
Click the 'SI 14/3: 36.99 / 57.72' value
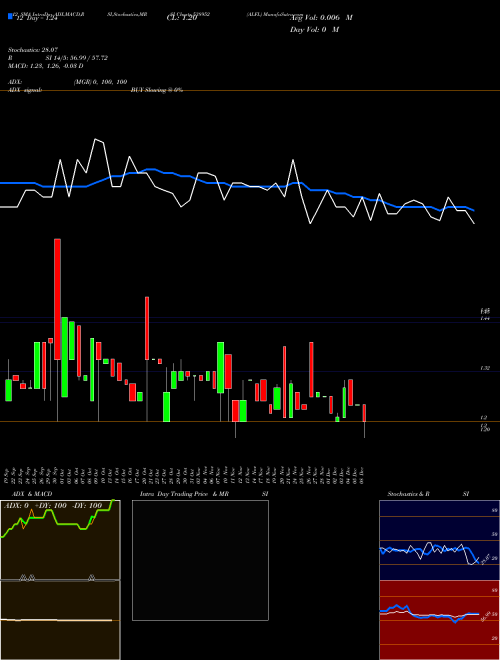tap(77, 58)
